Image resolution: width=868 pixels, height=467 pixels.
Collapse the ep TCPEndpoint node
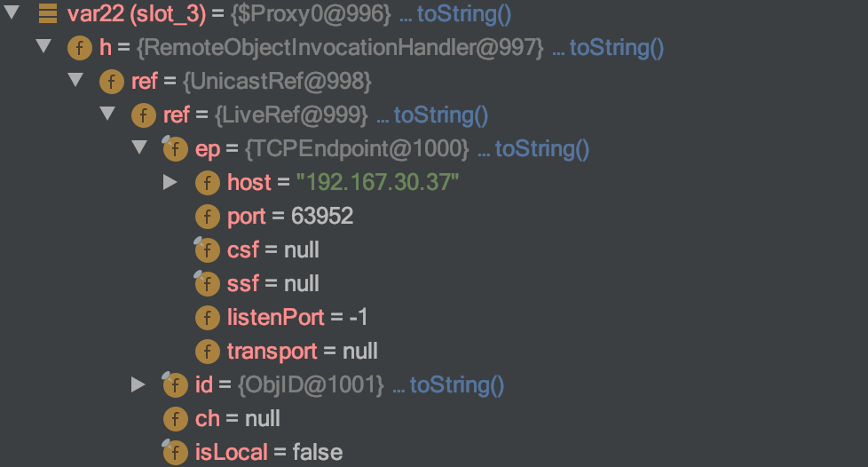click(139, 147)
